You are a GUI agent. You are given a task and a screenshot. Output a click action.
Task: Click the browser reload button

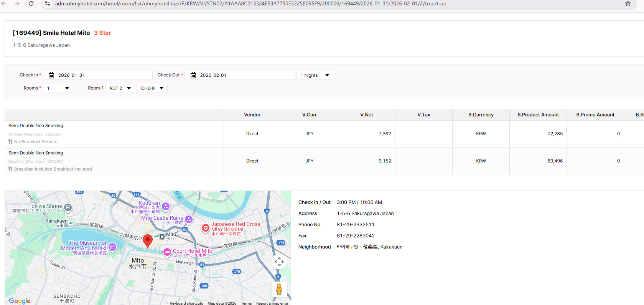(31, 3)
